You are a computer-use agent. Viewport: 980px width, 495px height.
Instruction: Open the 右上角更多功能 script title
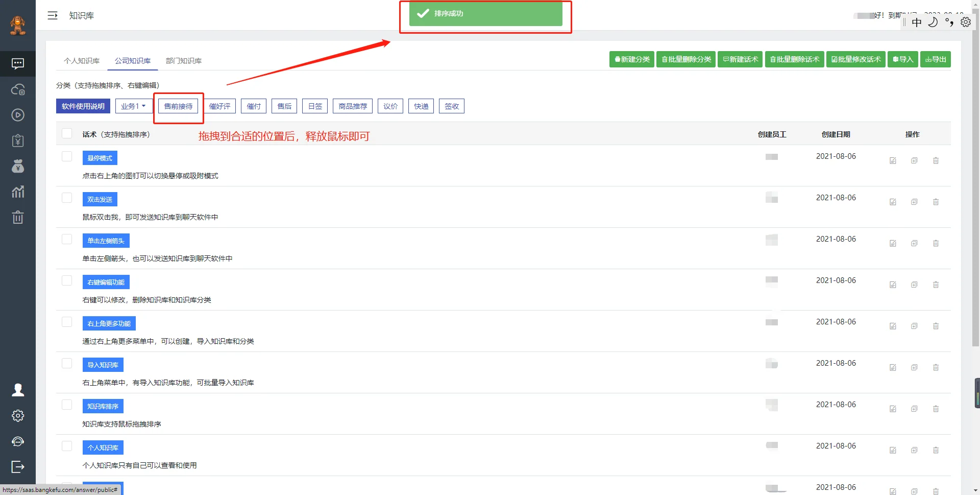[x=109, y=323]
